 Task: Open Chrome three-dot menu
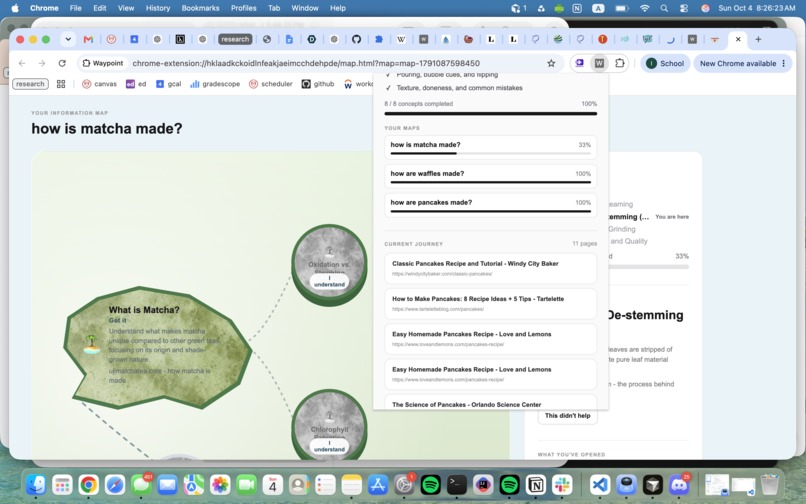pos(783,63)
